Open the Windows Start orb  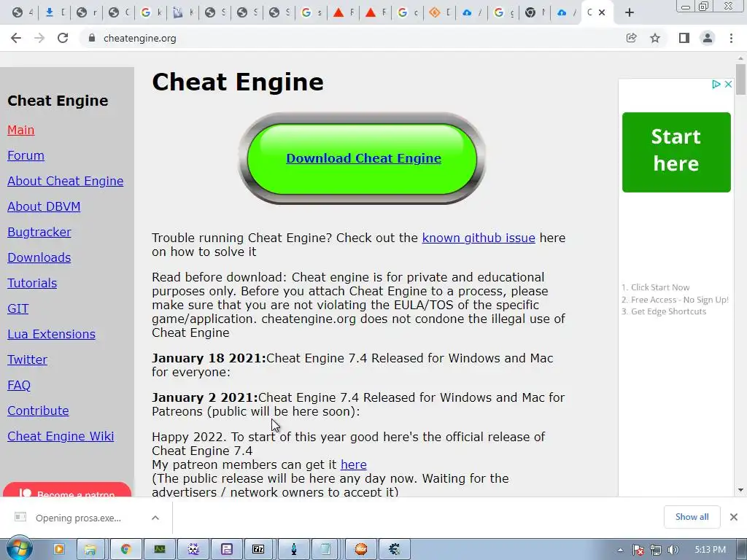19,548
